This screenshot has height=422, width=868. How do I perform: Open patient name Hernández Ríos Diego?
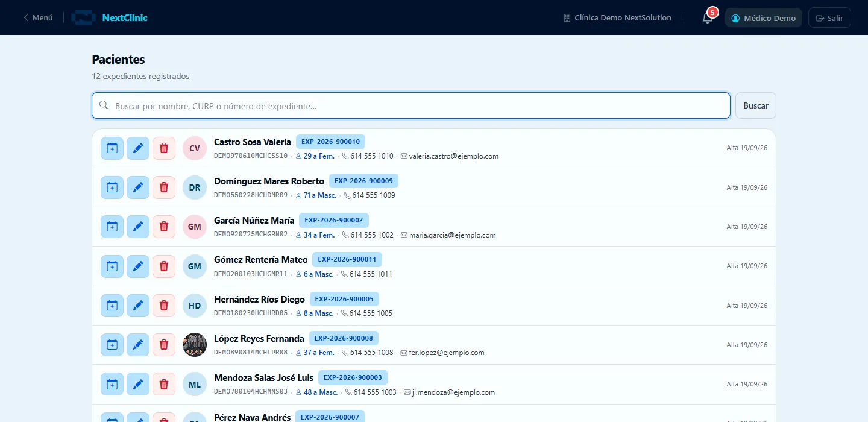[x=259, y=299]
